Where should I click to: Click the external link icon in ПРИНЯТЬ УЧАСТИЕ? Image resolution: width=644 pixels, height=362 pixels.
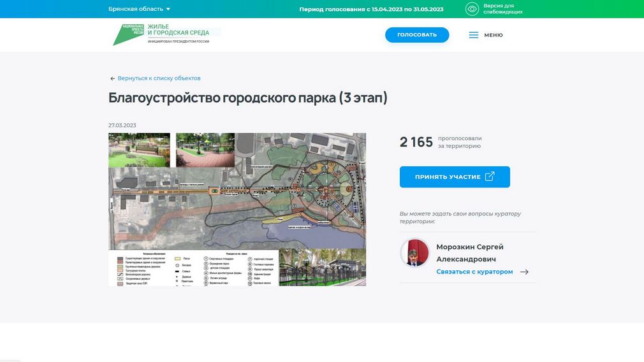coord(490,177)
